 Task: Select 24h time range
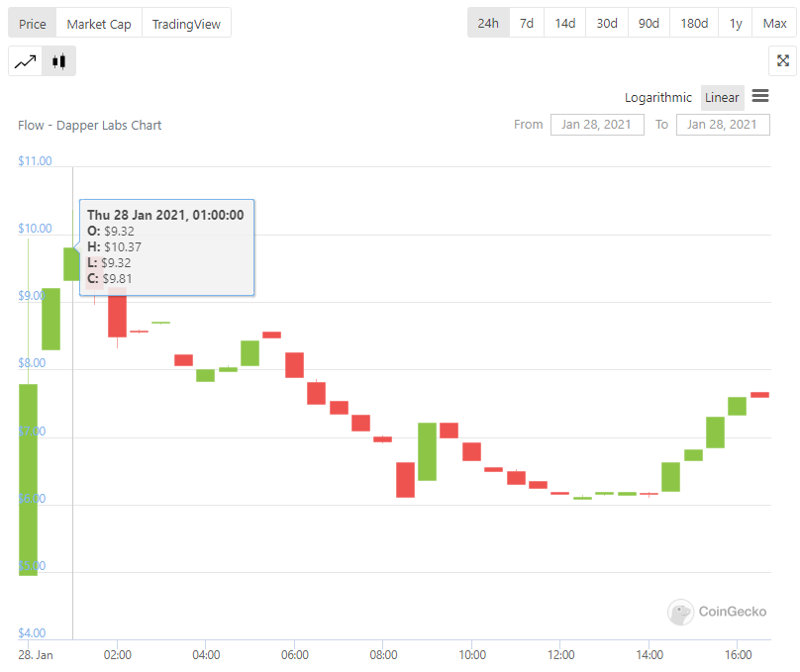click(x=488, y=23)
